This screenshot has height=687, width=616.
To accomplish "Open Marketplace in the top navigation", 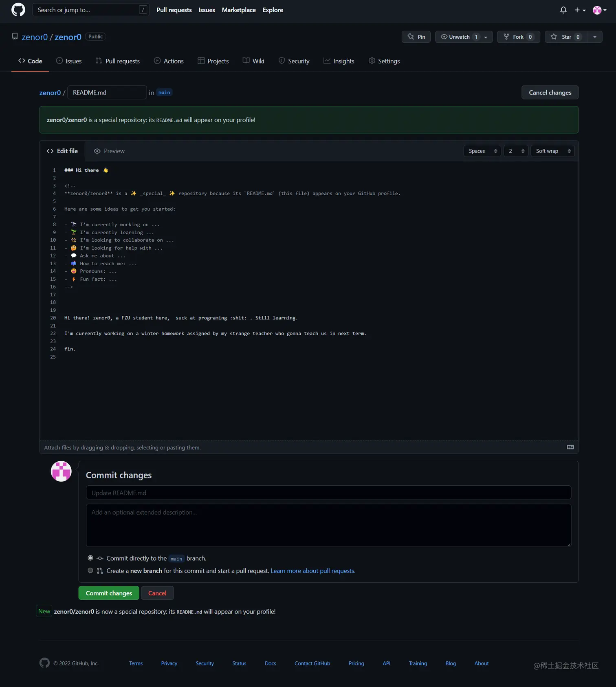I will click(x=239, y=10).
